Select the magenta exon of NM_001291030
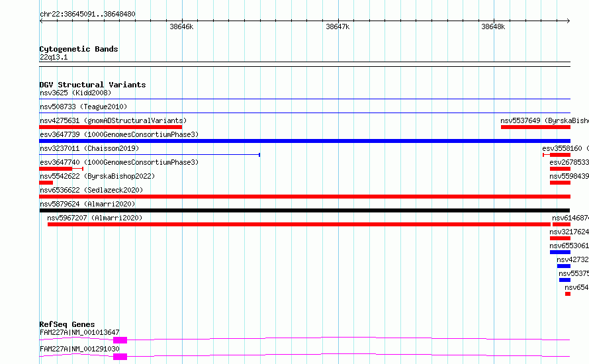Viewport: 589px width, 364px height. pyautogui.click(x=120, y=357)
